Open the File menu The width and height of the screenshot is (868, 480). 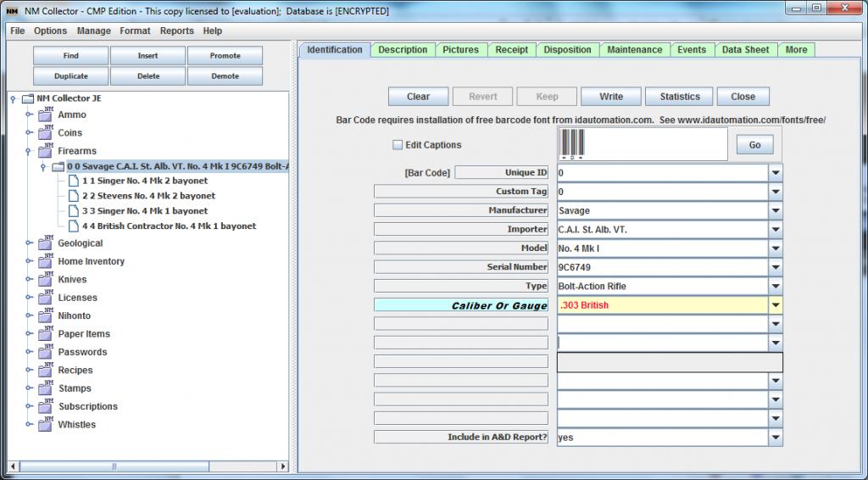click(18, 31)
